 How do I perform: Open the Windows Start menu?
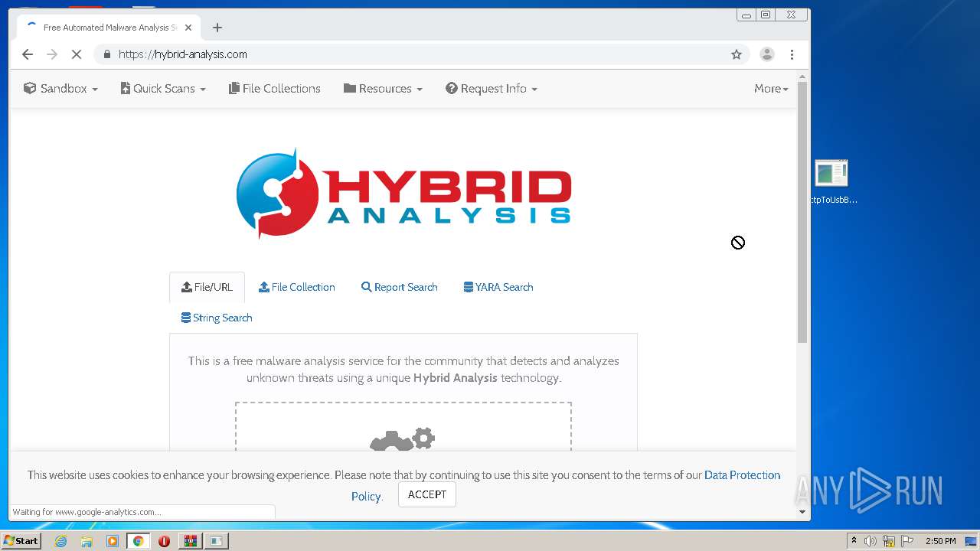(x=21, y=541)
